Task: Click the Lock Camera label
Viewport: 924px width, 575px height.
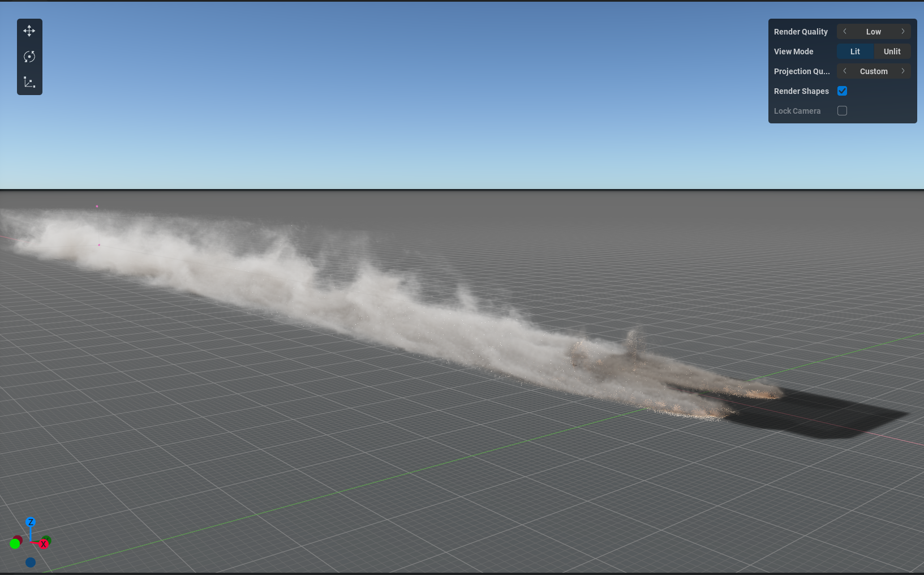Action: [x=797, y=111]
